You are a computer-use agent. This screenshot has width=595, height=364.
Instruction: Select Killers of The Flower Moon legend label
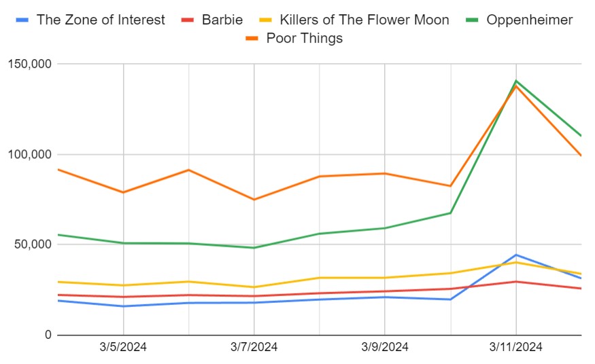[x=364, y=20]
